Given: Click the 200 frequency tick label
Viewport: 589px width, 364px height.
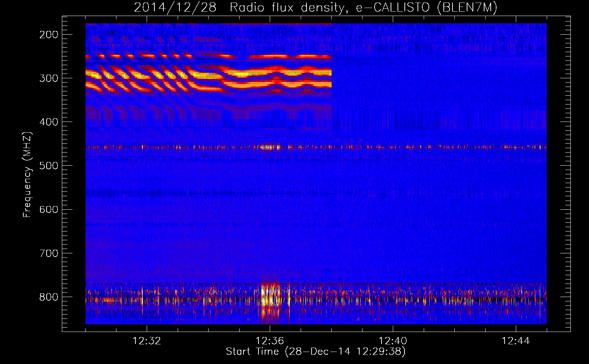Looking at the screenshot, I should tap(49, 35).
